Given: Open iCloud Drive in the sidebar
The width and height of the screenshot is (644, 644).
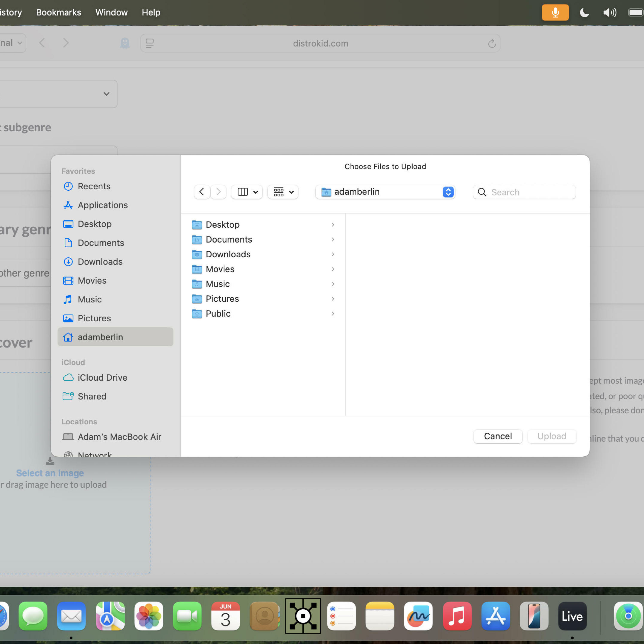Looking at the screenshot, I should 115,377.
